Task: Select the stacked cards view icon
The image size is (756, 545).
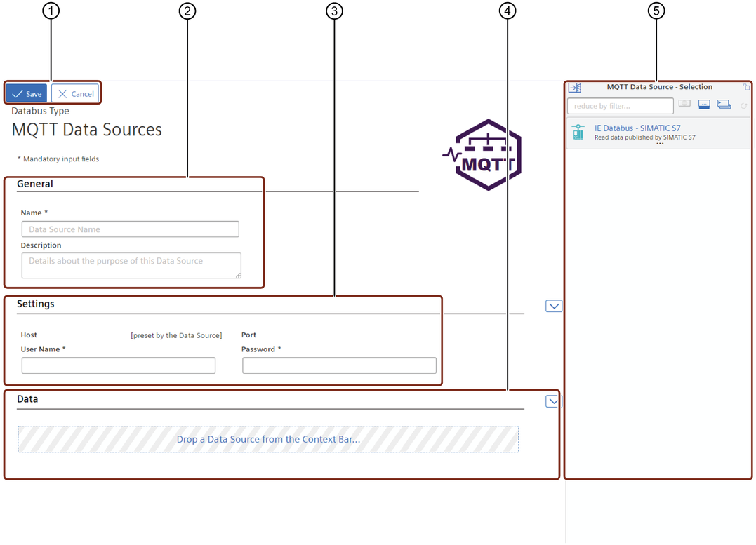Action: (724, 104)
